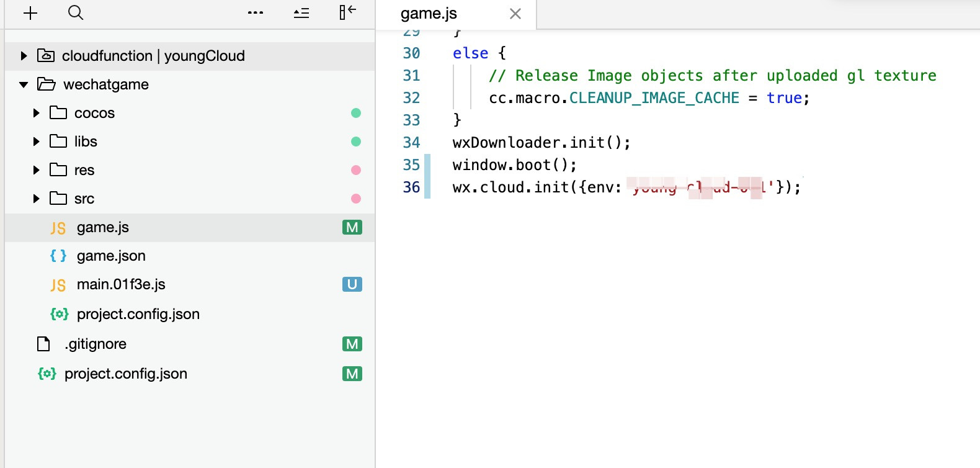This screenshot has height=468, width=980.
Task: Open the res folder
Action: click(x=84, y=170)
